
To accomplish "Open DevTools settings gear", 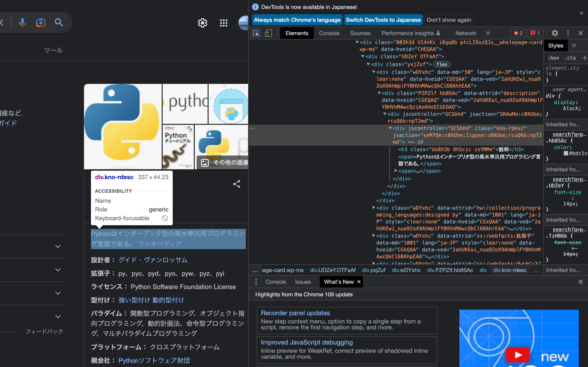I will tap(555, 33).
